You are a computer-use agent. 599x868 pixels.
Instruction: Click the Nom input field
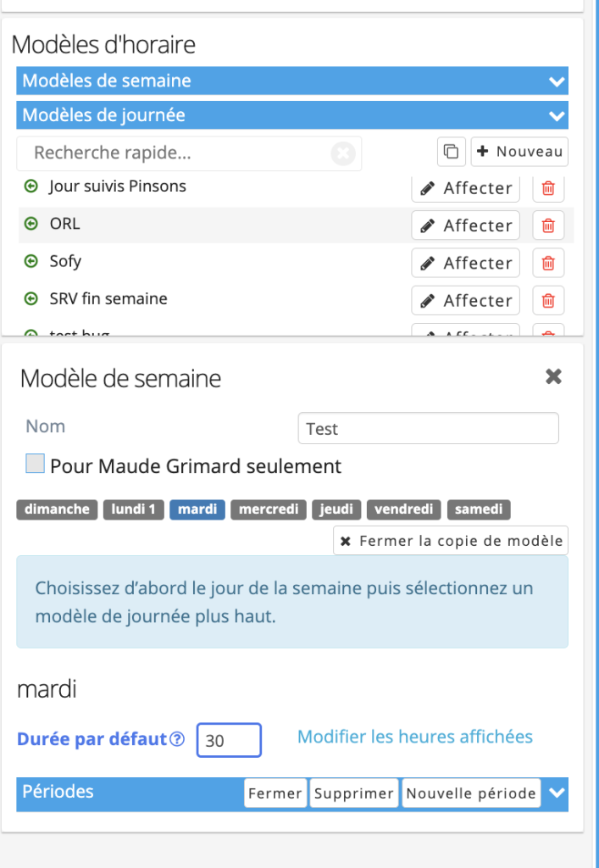428,428
